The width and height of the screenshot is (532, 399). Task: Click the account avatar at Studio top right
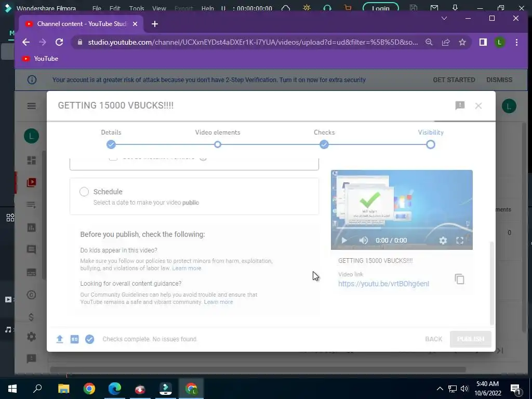(x=509, y=106)
